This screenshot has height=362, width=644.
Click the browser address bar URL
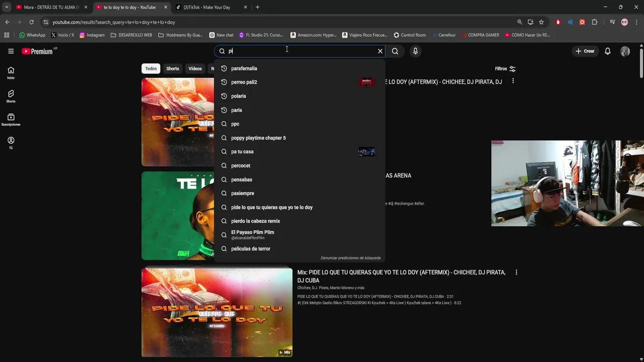click(114, 22)
